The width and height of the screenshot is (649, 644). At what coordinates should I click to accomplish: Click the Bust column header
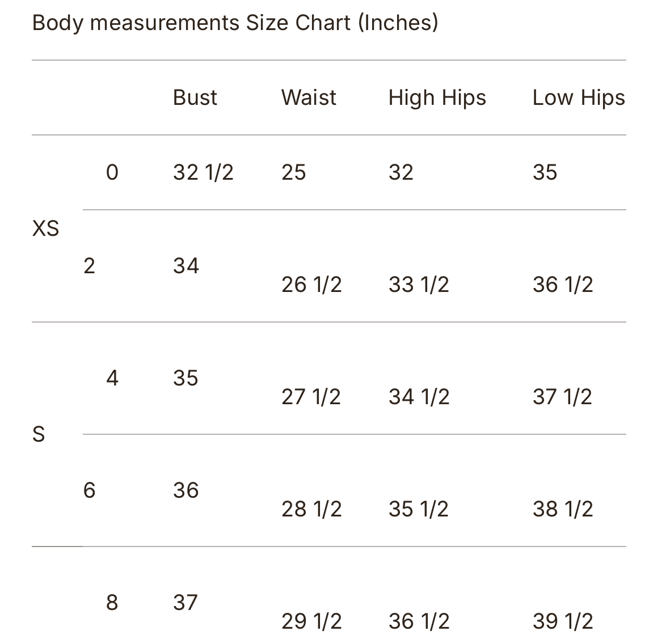coord(195,98)
